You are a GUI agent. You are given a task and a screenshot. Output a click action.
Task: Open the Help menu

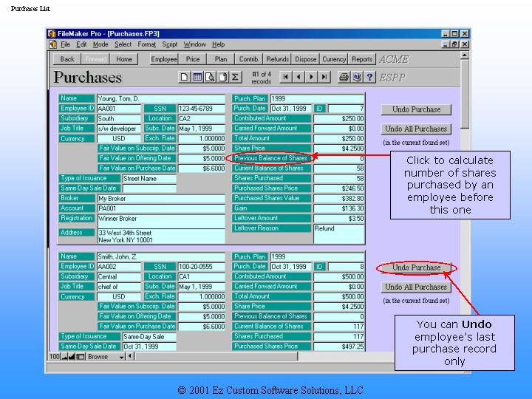tap(219, 44)
